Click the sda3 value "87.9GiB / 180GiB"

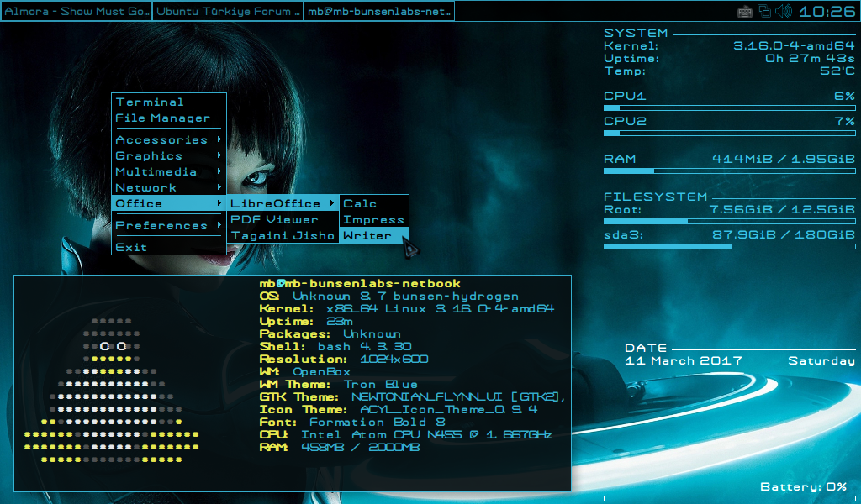tap(784, 234)
